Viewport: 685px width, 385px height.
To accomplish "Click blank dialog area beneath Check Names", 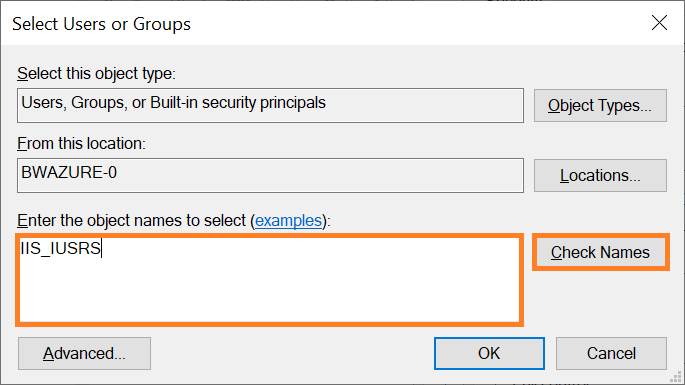I will (600, 302).
